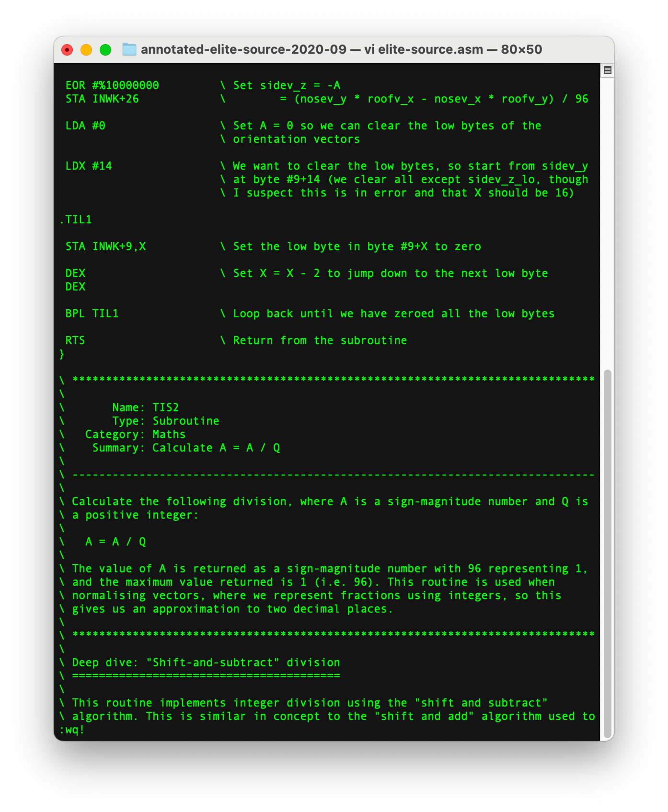Click the 'Type: Subroutine' header line

click(x=165, y=421)
